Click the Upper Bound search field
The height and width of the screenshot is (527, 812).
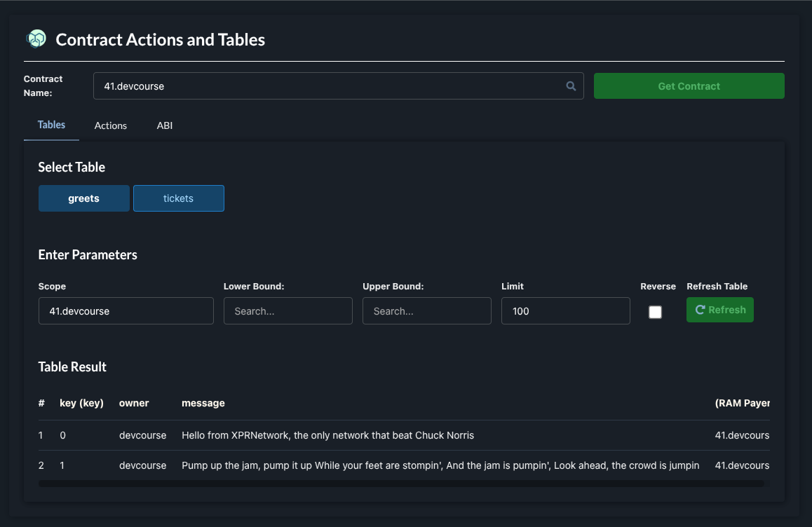(x=426, y=311)
